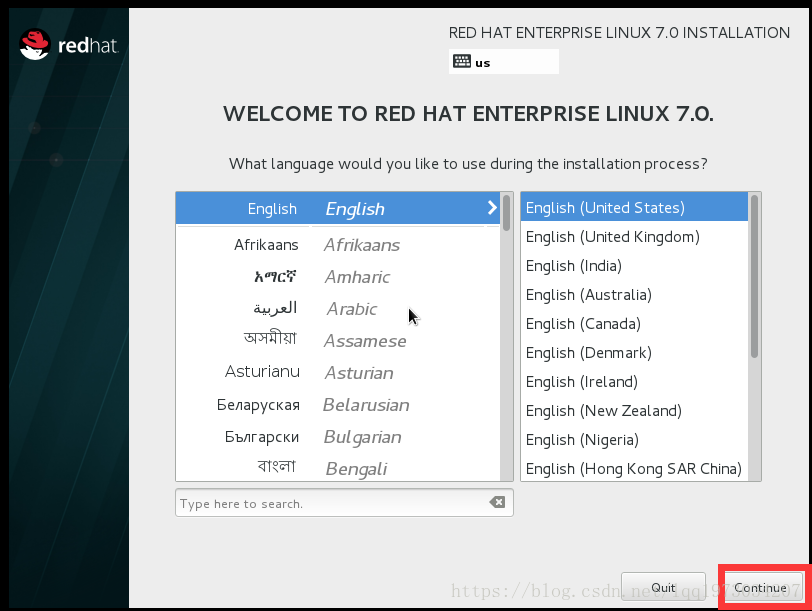Select English in the language list
This screenshot has width=812, height=611.
(x=338, y=208)
